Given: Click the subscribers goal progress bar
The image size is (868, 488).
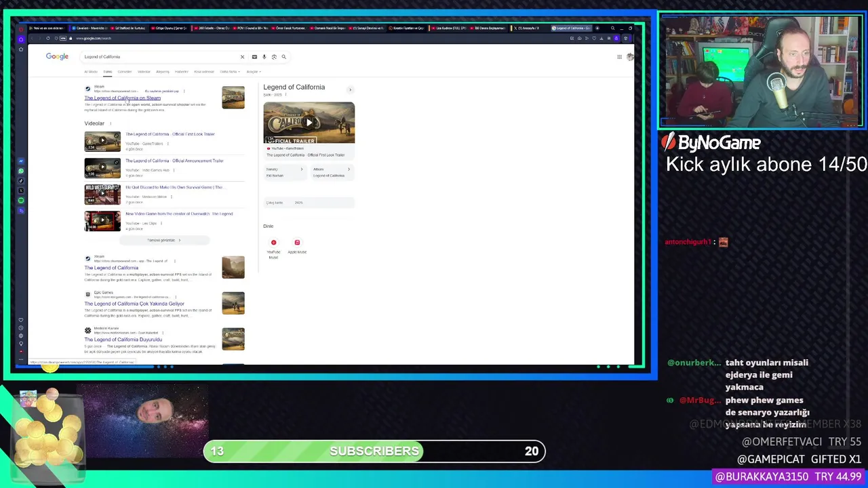Looking at the screenshot, I should pos(374,451).
